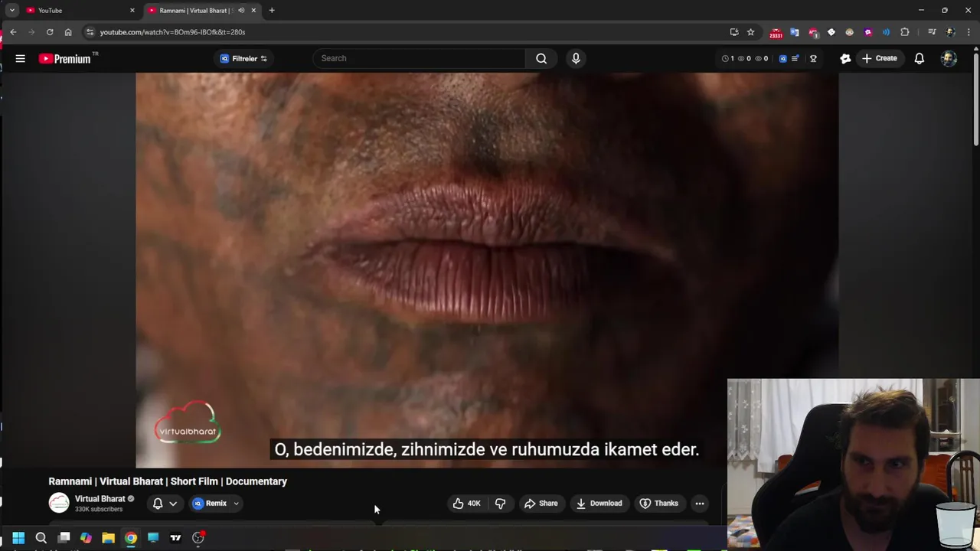Click the clock counter showing 1
The image size is (980, 551).
728,58
